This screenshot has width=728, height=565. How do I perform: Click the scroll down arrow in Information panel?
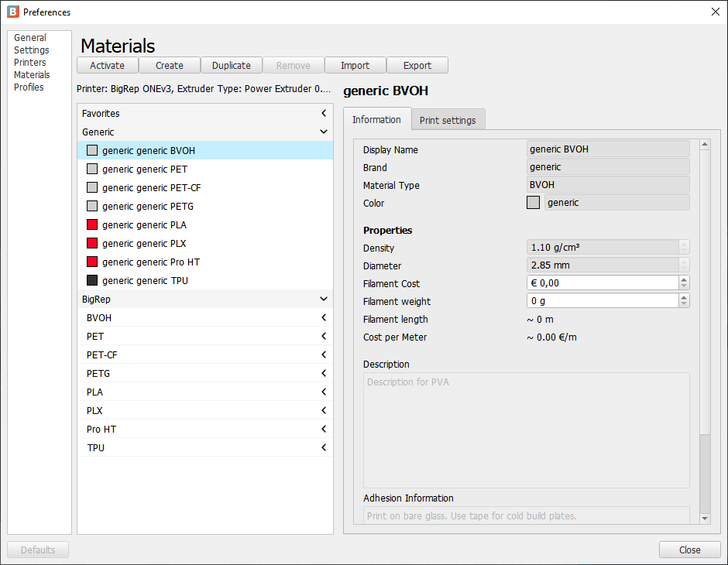click(x=705, y=519)
